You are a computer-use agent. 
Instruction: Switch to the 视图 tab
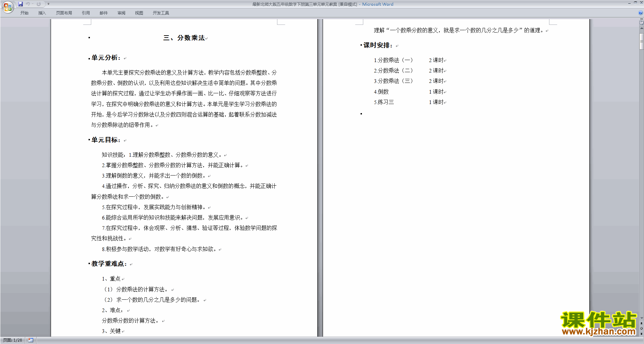[x=139, y=13]
